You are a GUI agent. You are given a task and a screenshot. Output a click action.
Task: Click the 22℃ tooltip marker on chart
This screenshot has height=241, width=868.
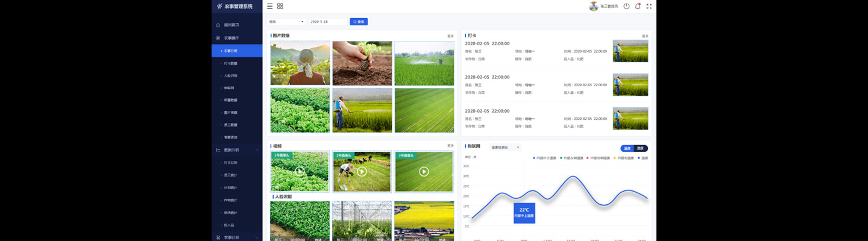click(524, 213)
